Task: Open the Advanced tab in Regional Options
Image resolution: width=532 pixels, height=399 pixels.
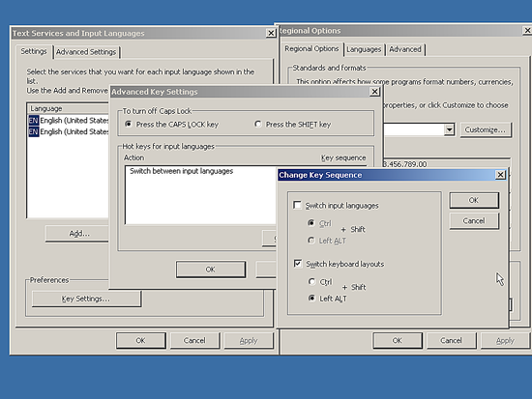Action: pyautogui.click(x=405, y=49)
